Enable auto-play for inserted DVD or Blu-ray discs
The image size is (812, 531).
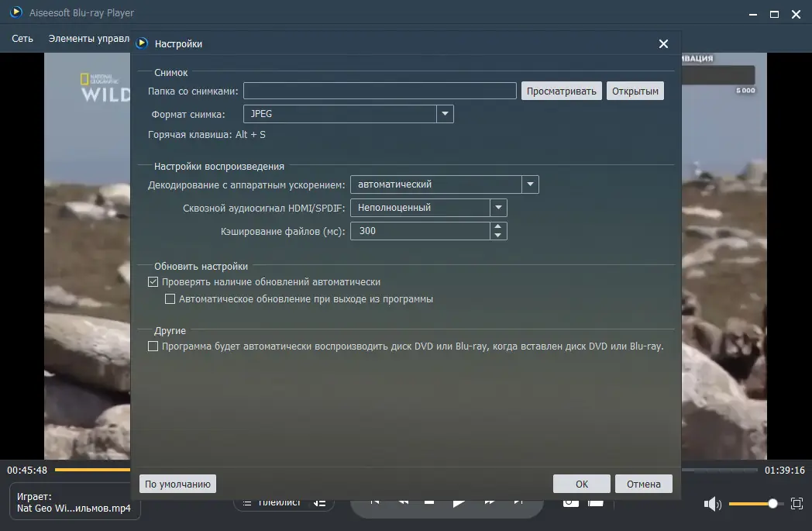153,346
